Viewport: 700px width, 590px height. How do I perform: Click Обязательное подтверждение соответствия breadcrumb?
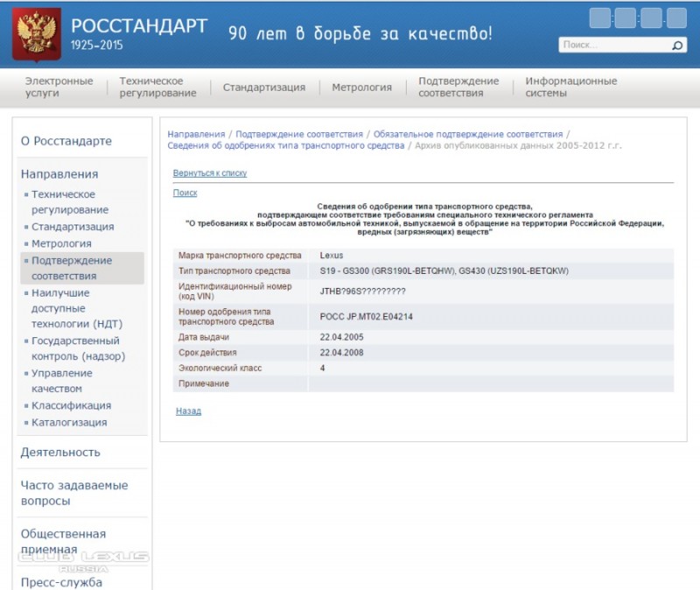(468, 135)
